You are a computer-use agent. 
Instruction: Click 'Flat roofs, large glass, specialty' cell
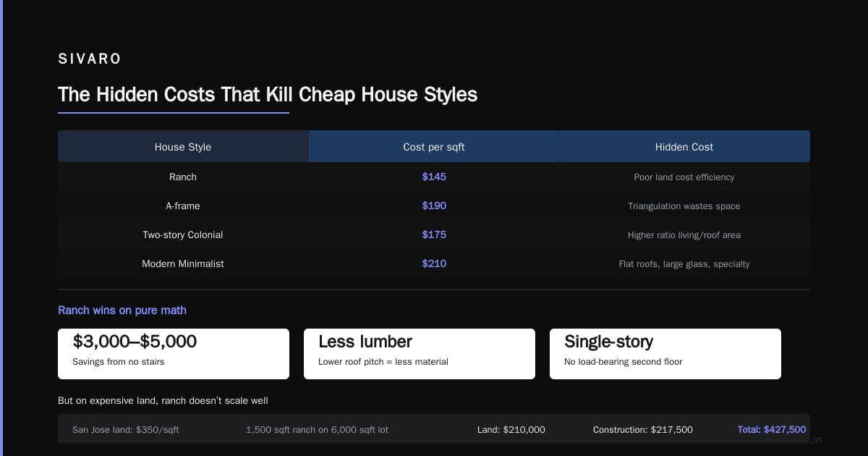(684, 263)
